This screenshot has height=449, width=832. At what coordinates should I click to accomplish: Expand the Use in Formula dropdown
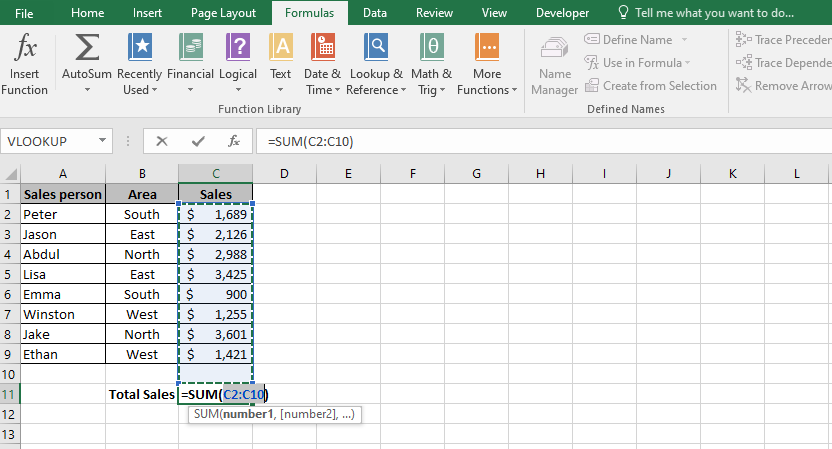point(691,63)
